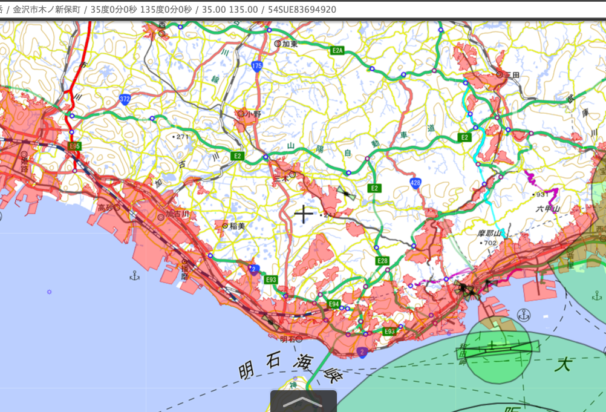
Task: Click the blue route 428 shield
Action: pos(416,183)
